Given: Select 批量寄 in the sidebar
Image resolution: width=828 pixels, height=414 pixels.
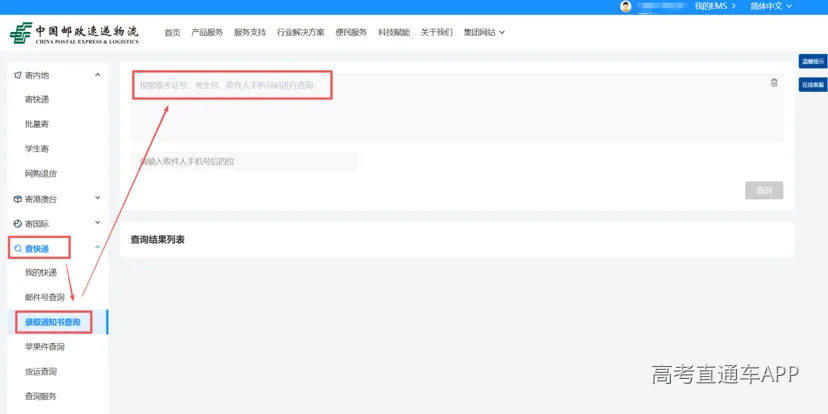Looking at the screenshot, I should (x=37, y=124).
